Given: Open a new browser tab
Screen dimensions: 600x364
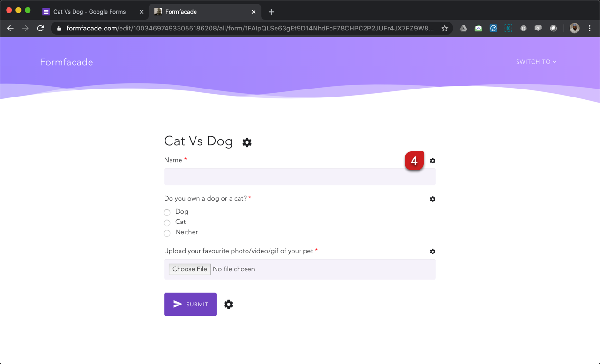Looking at the screenshot, I should tap(271, 12).
